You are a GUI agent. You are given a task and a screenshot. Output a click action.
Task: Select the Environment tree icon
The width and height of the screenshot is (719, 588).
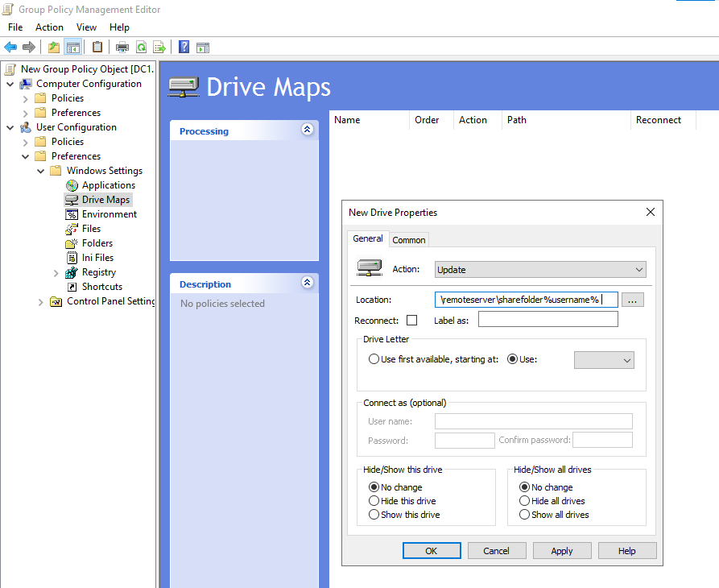72,214
